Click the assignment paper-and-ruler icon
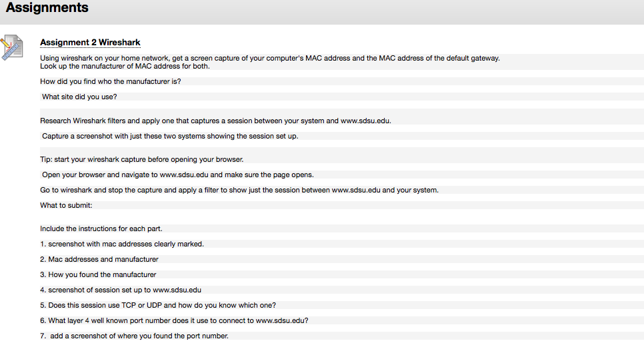This screenshot has height=359, width=644. click(11, 47)
